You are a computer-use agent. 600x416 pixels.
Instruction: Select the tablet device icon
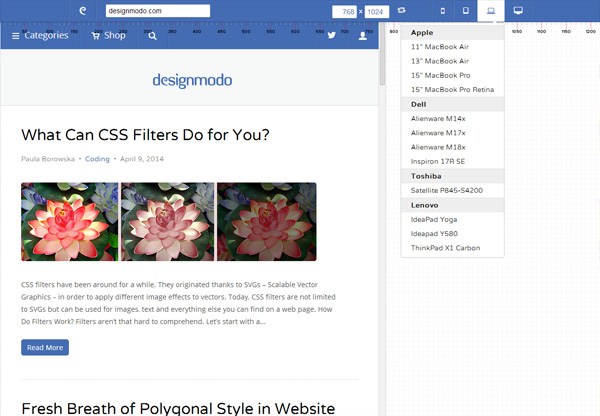pyautogui.click(x=466, y=11)
